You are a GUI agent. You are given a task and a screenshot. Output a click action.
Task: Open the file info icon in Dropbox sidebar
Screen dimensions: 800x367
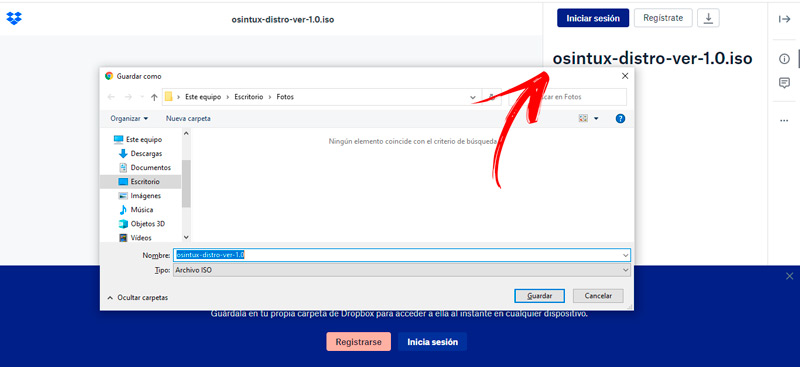(784, 59)
